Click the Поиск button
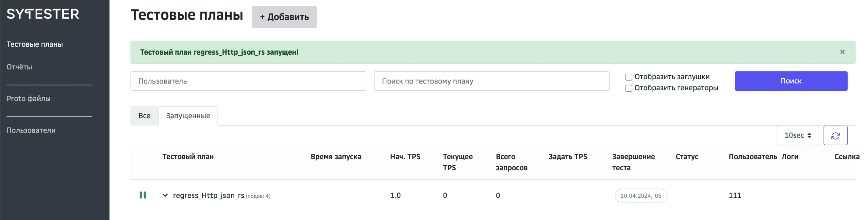Image resolution: width=868 pixels, height=220 pixels. 791,81
